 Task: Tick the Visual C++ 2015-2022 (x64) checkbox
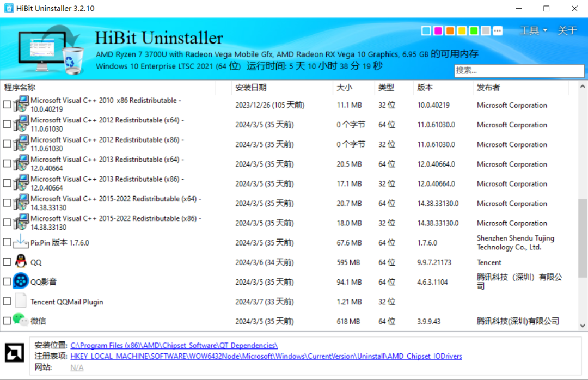7,203
